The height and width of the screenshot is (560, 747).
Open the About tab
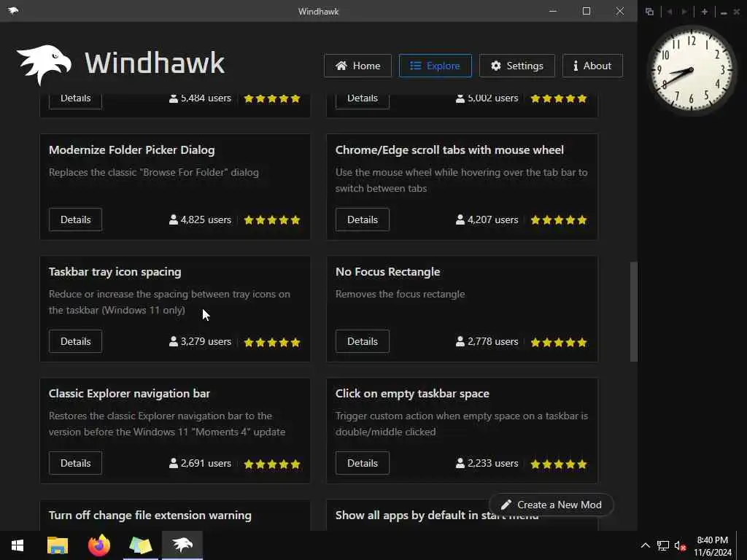click(x=592, y=66)
